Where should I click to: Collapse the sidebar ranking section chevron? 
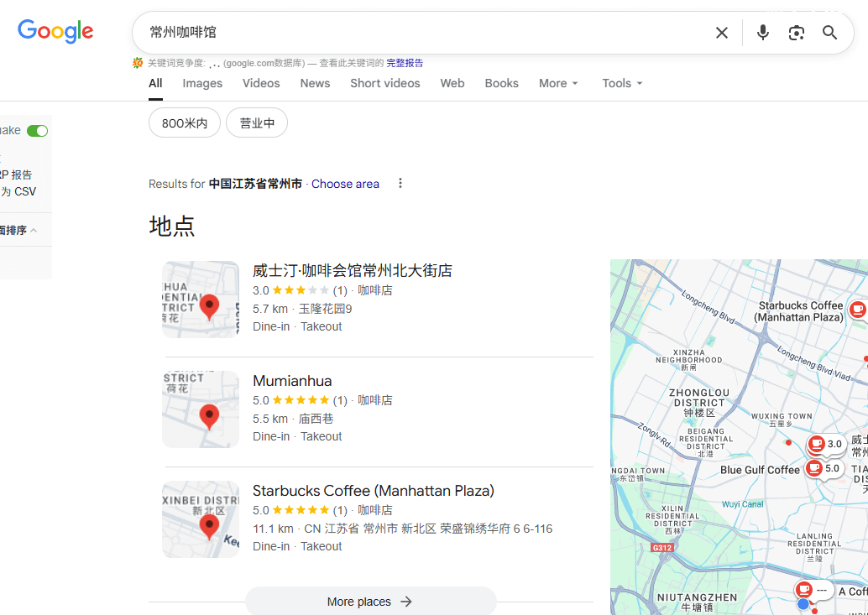click(x=34, y=230)
